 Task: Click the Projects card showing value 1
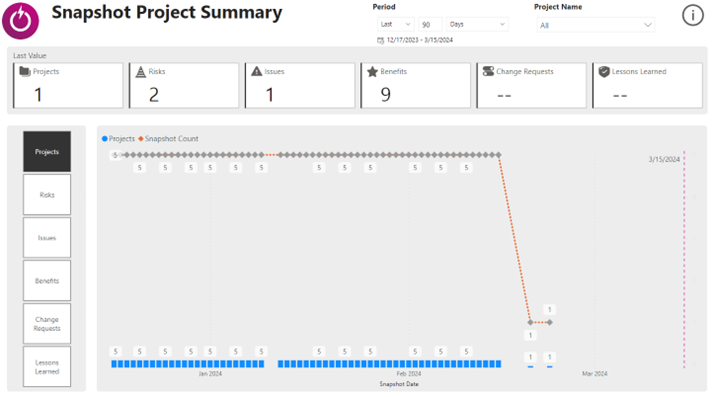point(68,85)
